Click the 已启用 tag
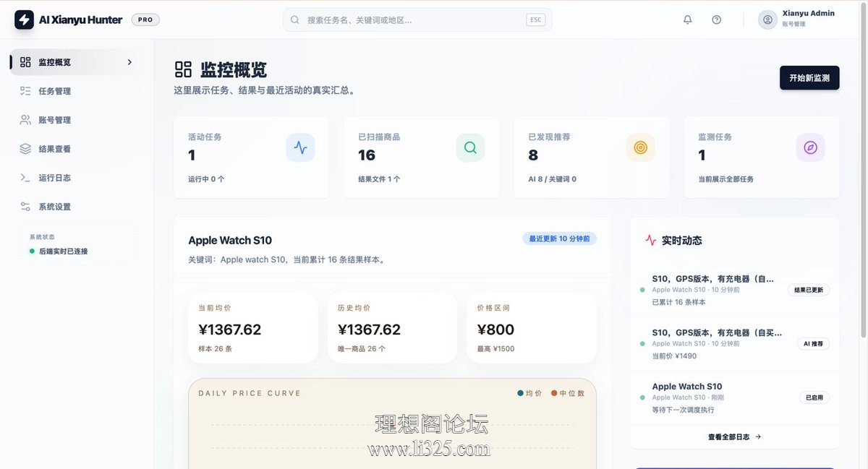Screen dimensions: 868x469 (x=814, y=397)
